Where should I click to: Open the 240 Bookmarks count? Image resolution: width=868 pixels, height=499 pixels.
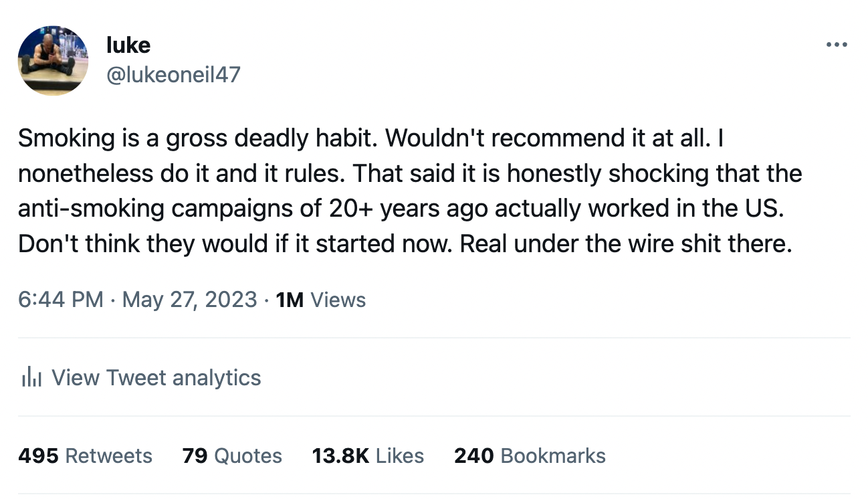(530, 456)
